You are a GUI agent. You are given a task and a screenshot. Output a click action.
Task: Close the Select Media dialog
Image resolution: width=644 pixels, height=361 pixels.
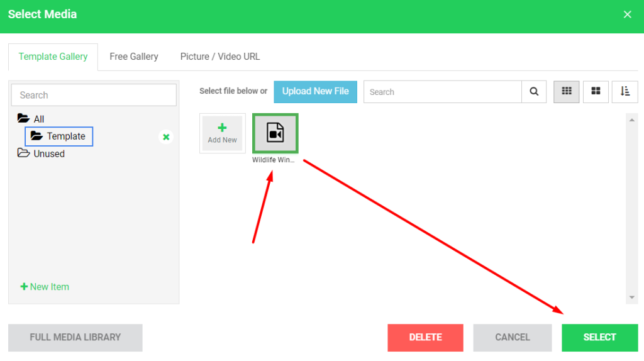(627, 14)
